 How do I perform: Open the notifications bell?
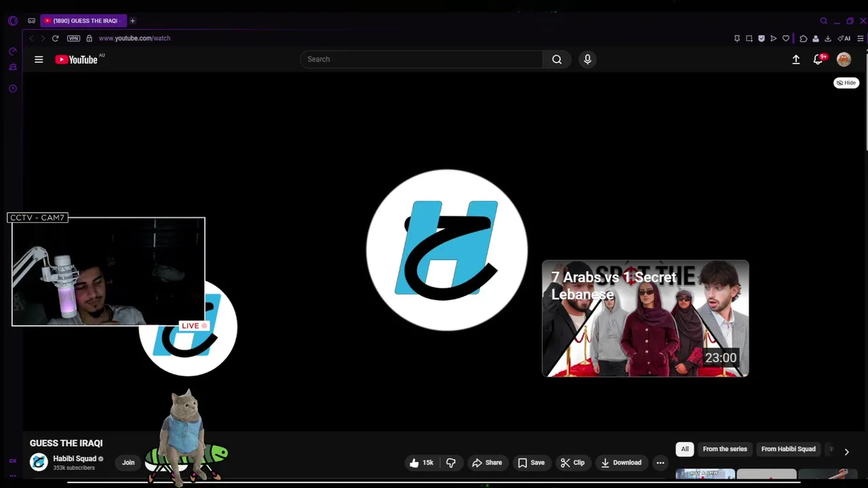818,60
